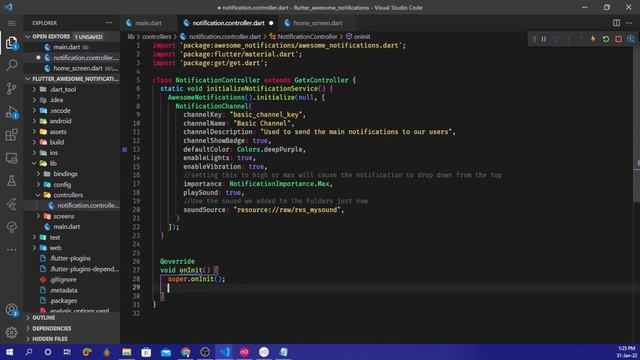640x360 pixels.
Task: Stop the debug session red square
Action: click(x=618, y=39)
